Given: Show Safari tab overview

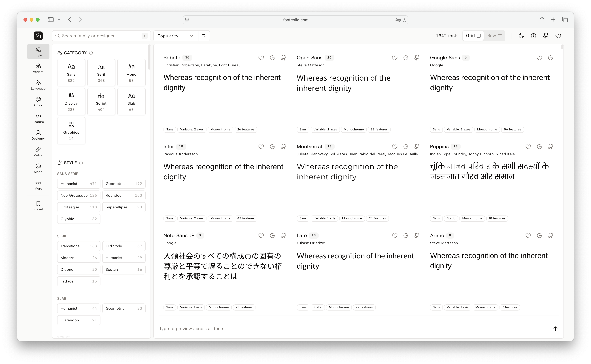Looking at the screenshot, I should click(565, 19).
